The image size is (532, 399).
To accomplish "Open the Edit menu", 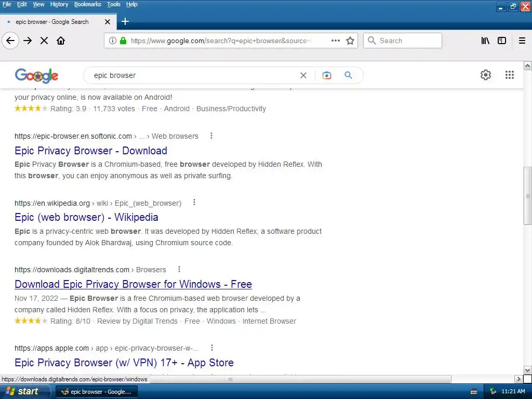I will click(22, 4).
